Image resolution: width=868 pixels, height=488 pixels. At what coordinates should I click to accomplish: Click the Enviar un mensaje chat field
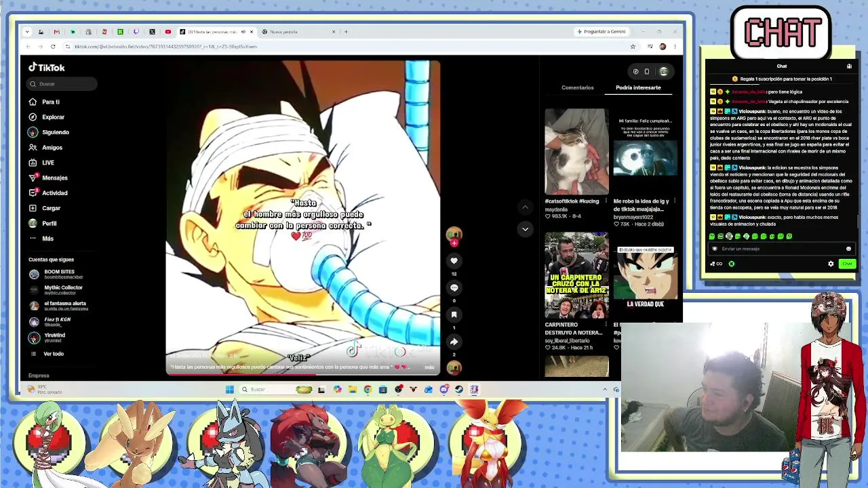tap(780, 249)
